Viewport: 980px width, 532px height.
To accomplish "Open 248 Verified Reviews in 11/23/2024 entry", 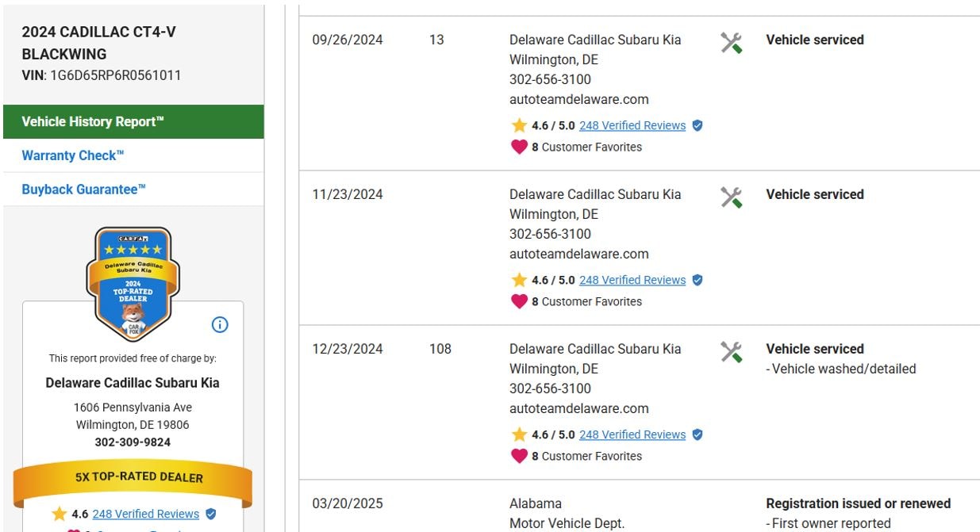I will click(x=632, y=280).
